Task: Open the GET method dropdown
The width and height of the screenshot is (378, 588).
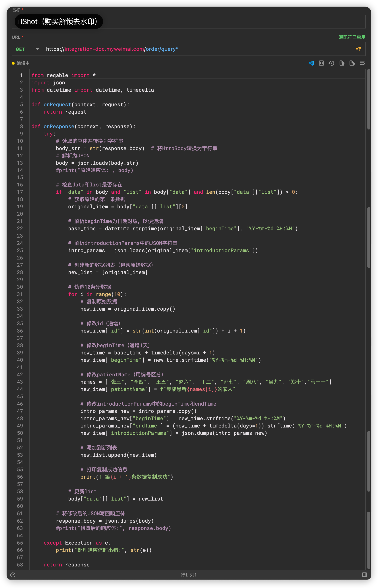Action: pyautogui.click(x=21, y=49)
